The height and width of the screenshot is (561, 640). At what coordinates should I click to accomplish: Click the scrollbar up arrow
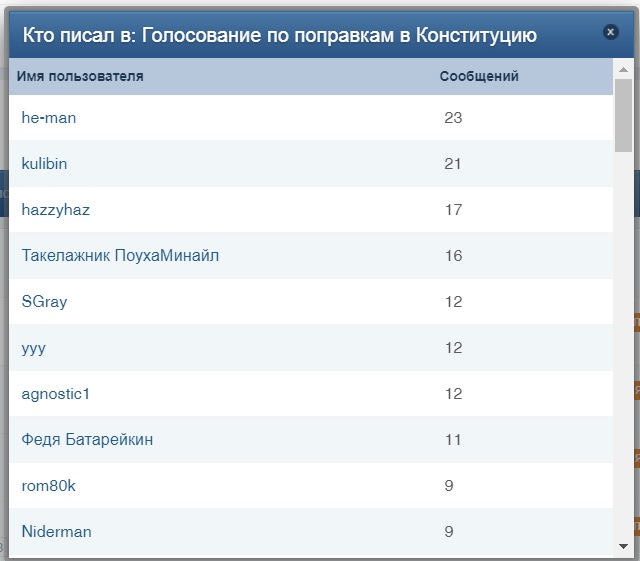pyautogui.click(x=623, y=69)
